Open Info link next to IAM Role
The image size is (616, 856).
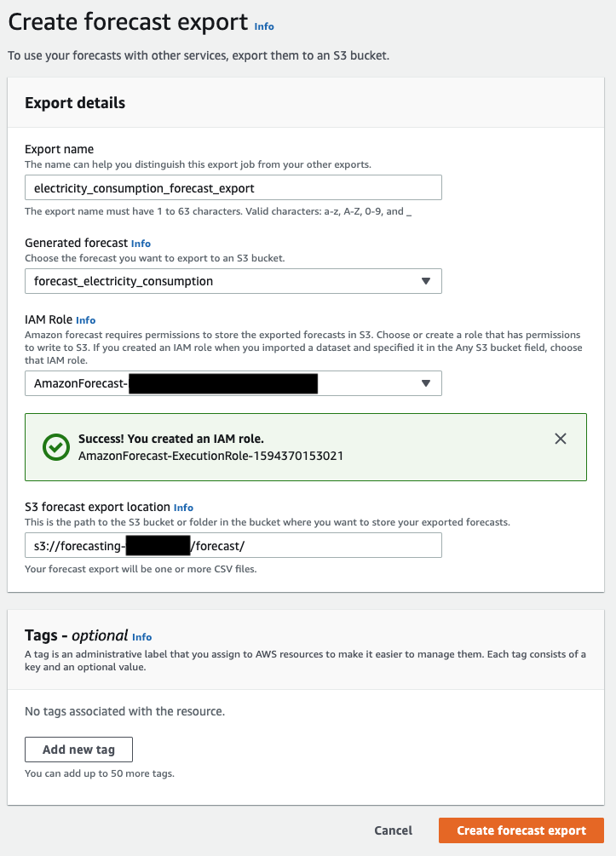[x=85, y=320]
